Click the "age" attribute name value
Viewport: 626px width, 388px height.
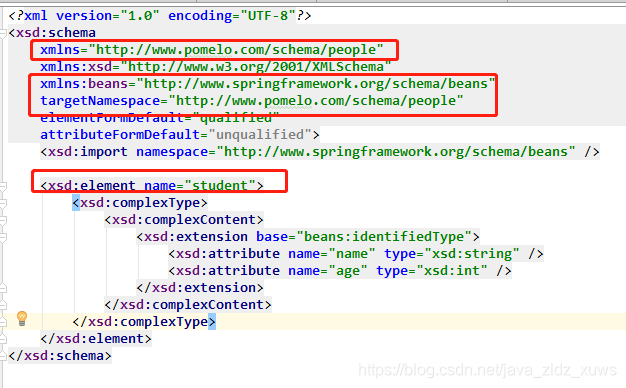point(347,271)
